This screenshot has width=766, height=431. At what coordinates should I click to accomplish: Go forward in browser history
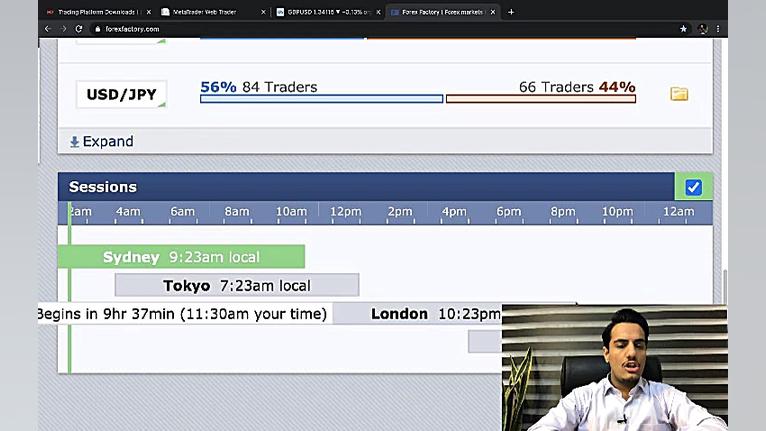(x=64, y=29)
